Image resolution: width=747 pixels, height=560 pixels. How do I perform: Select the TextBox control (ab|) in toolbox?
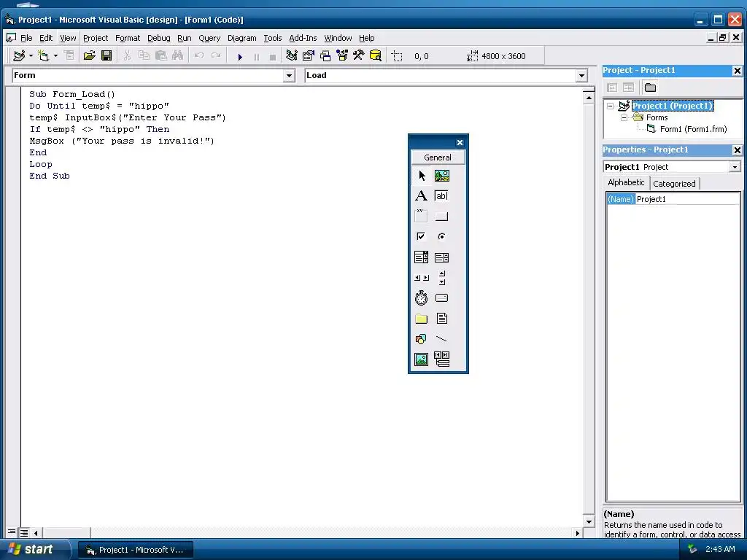point(441,195)
